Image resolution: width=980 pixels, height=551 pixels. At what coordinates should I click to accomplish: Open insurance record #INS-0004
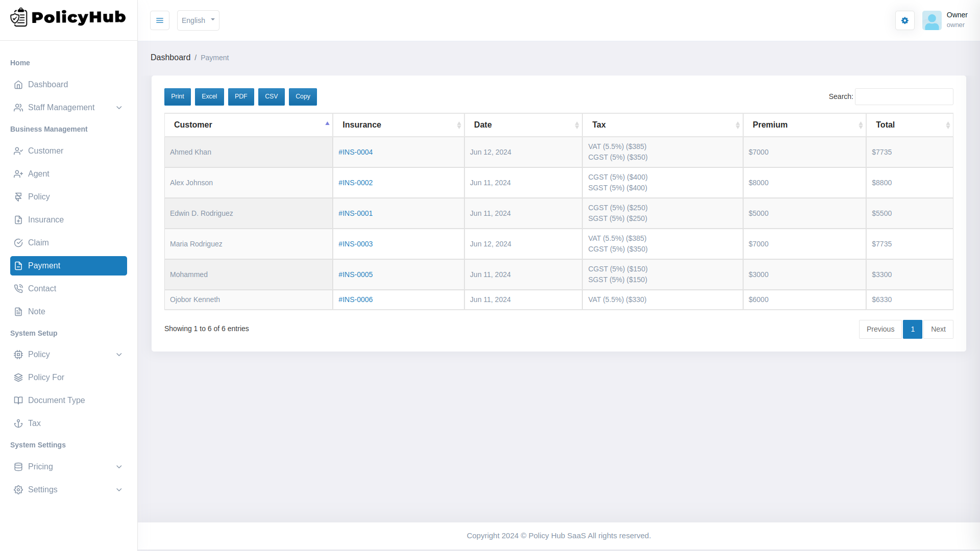[356, 152]
